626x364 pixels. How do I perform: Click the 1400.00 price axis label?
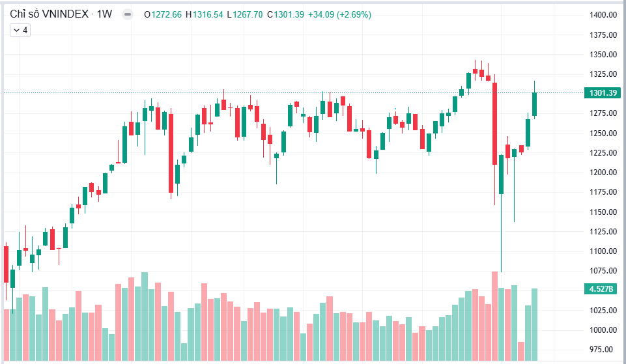coord(603,15)
